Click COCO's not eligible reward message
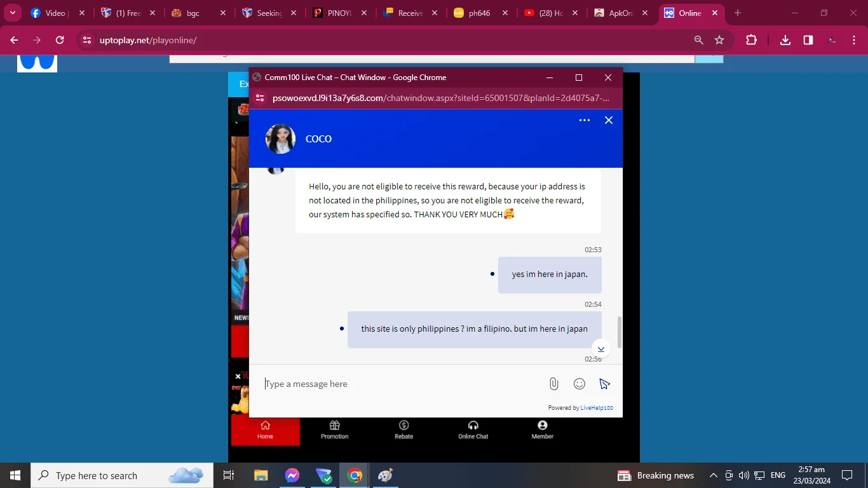 click(x=448, y=201)
